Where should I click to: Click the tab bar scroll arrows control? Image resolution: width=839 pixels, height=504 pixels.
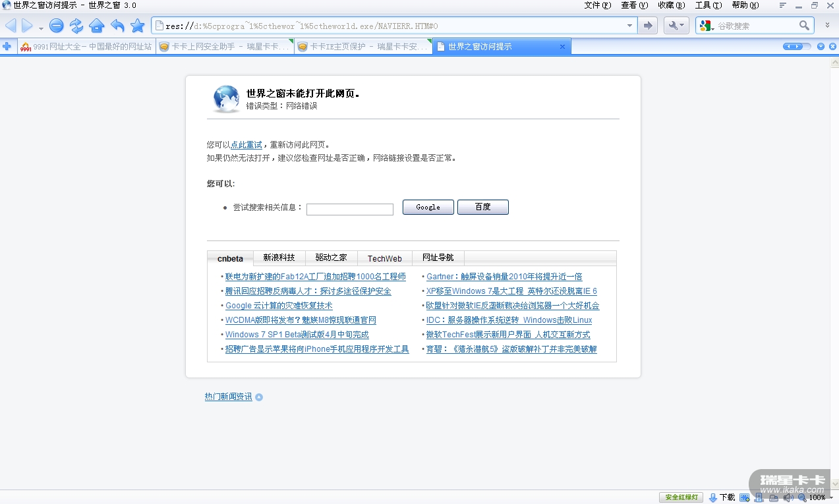point(797,46)
